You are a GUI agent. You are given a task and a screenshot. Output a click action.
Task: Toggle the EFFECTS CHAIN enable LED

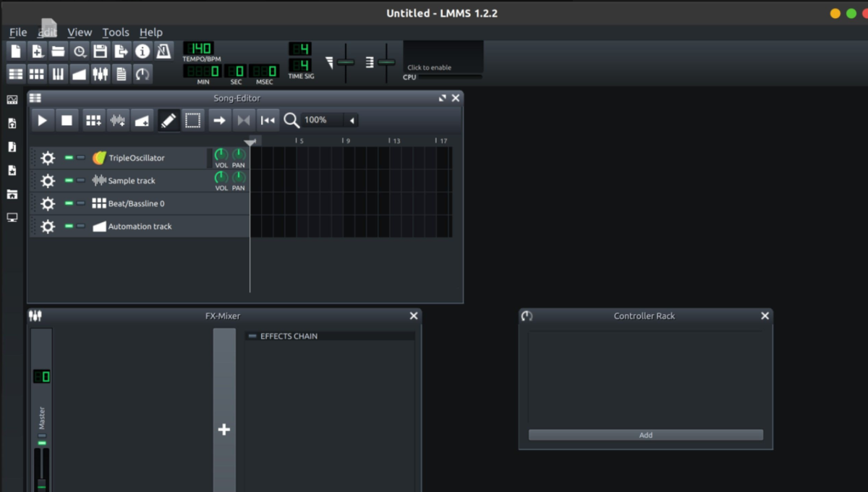(252, 336)
